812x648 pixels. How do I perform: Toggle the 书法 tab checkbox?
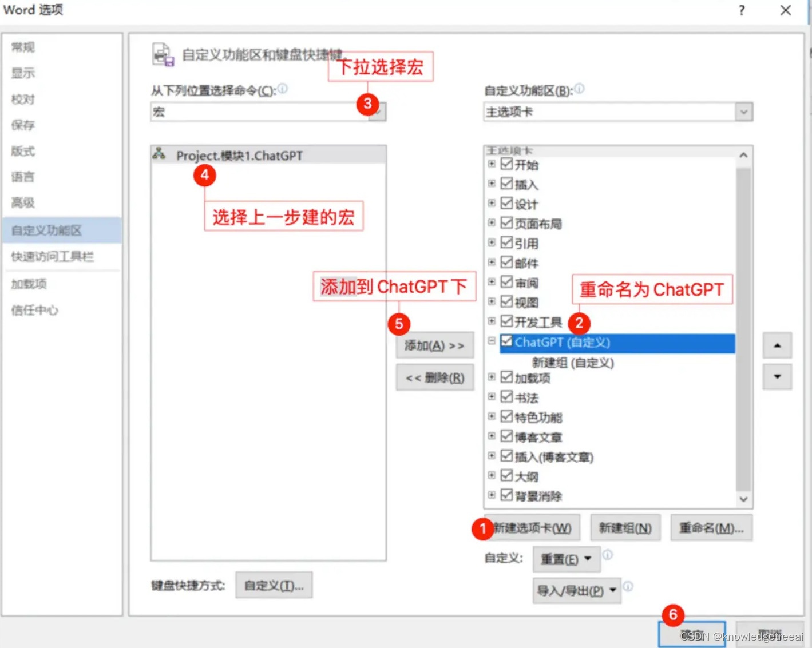click(506, 396)
